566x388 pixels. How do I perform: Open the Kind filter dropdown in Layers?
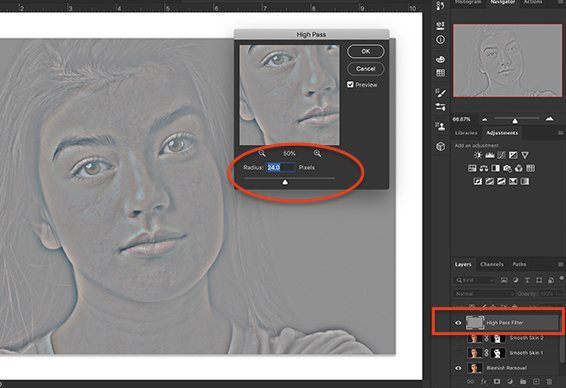click(474, 280)
